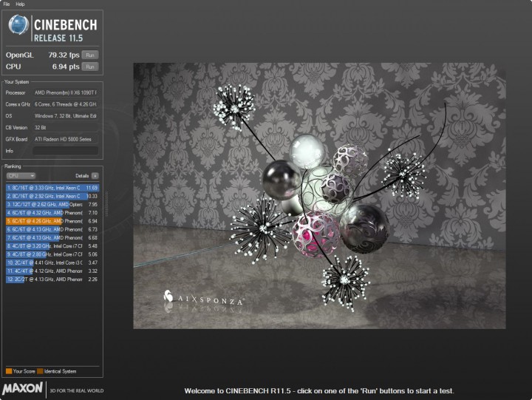This screenshot has width=532, height=400.
Task: Expand ranking Details arrow button
Action: (x=95, y=175)
